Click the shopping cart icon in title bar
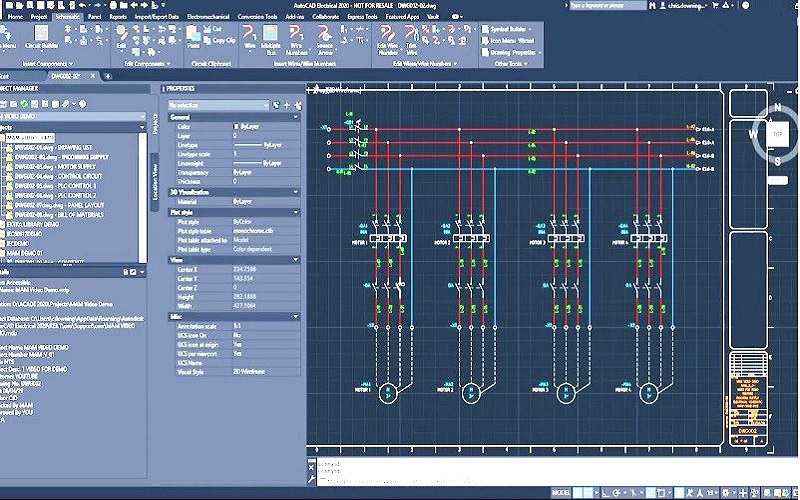The width and height of the screenshot is (800, 500). [715, 6]
